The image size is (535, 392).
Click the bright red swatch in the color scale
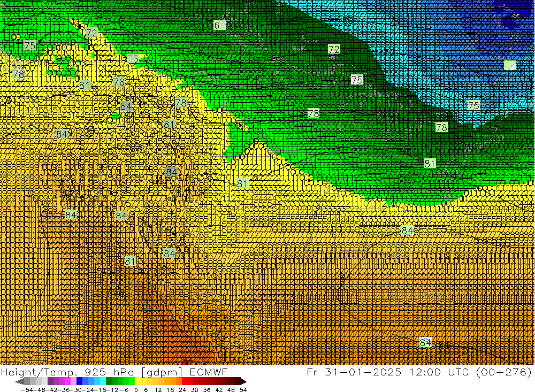(184, 381)
